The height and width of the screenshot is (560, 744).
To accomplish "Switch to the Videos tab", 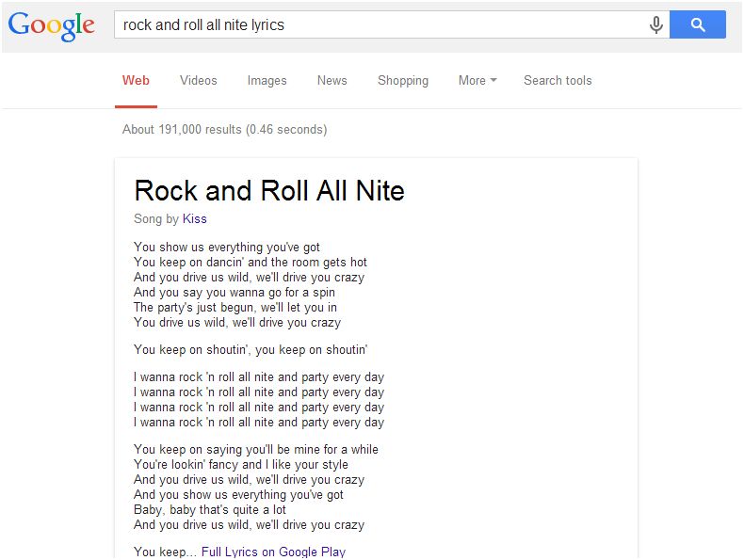I will (x=199, y=81).
